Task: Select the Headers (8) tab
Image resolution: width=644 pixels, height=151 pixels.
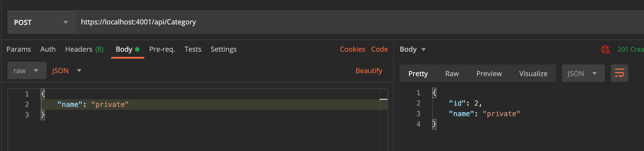Action: [84, 49]
